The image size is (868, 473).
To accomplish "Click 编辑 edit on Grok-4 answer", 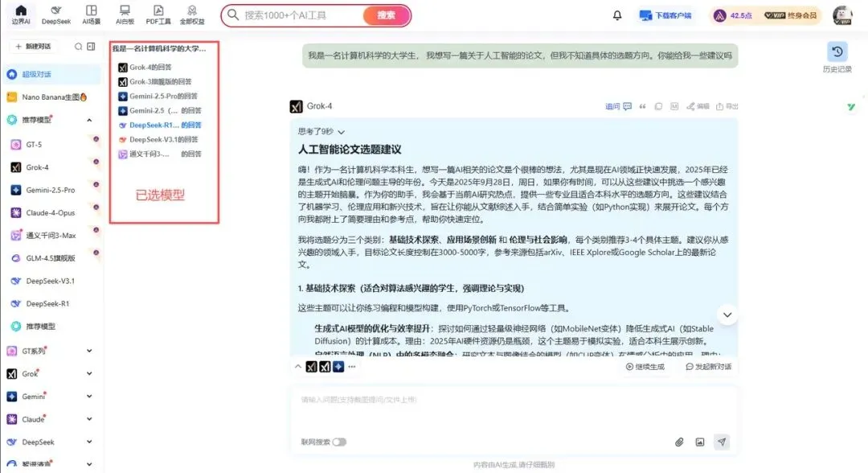I will [x=698, y=106].
